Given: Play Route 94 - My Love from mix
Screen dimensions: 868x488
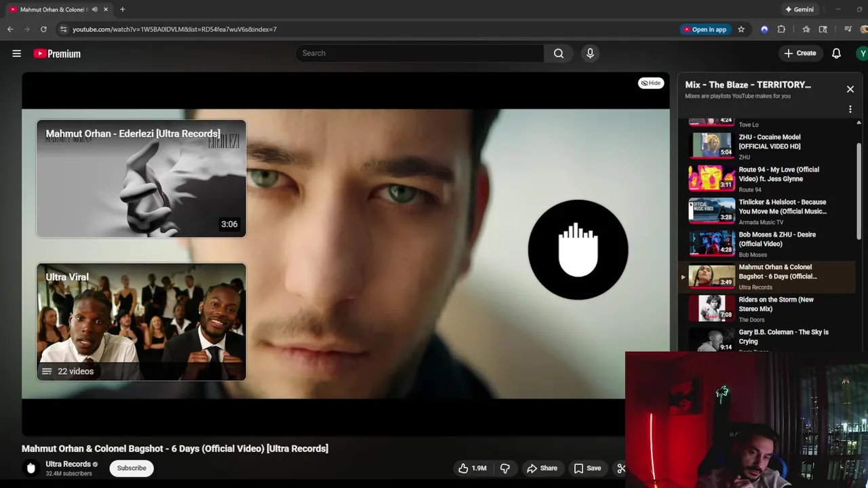Looking at the screenshot, I should point(768,178).
